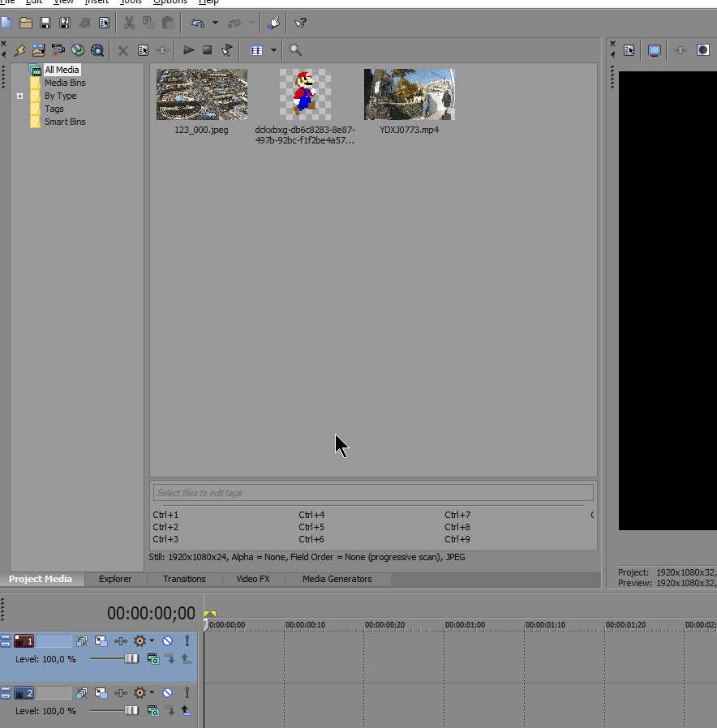Open the Save Project icon

pyautogui.click(x=45, y=23)
